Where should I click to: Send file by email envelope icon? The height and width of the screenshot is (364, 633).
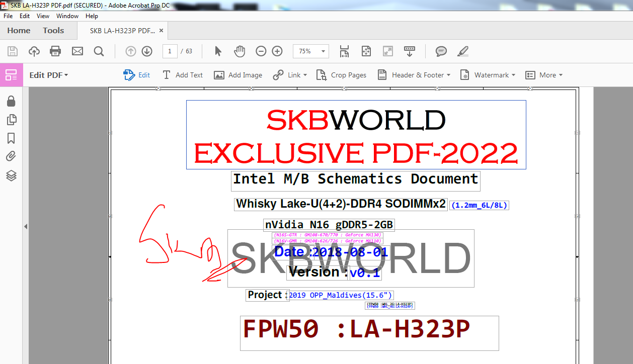[x=77, y=51]
